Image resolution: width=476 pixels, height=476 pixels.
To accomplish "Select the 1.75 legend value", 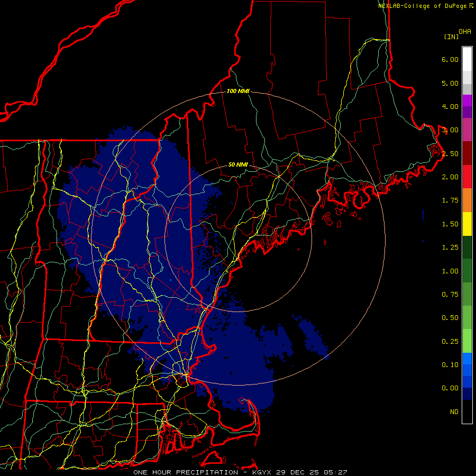I will click(450, 200).
